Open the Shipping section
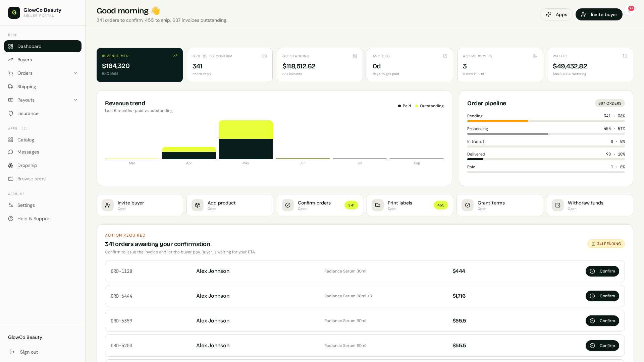Viewport: 644px width, 362px height. 43,86
